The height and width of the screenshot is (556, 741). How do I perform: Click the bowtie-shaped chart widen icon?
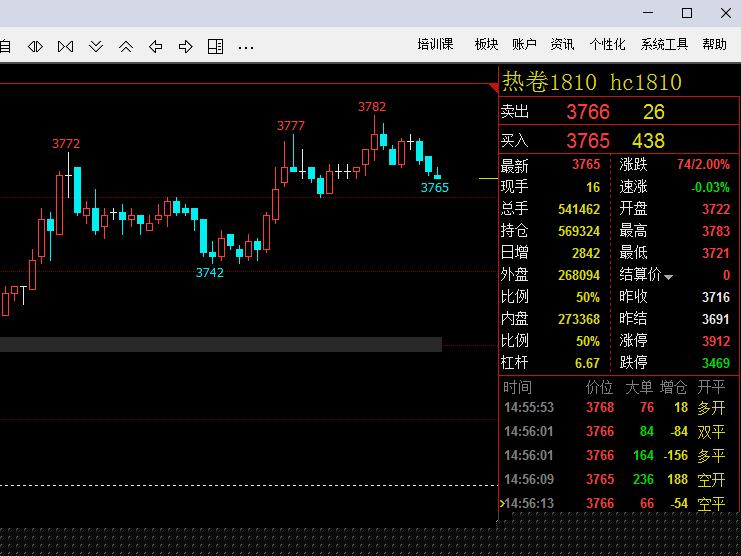tap(65, 46)
